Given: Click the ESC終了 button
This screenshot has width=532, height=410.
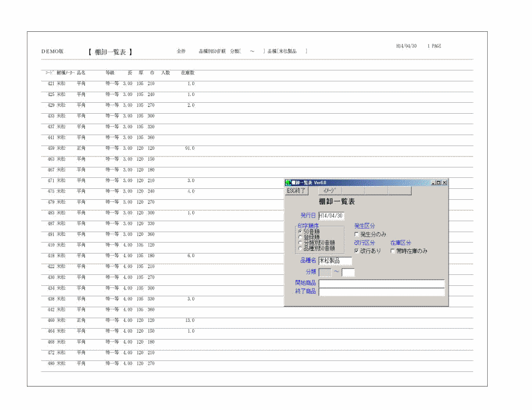Looking at the screenshot, I should click(x=296, y=191).
